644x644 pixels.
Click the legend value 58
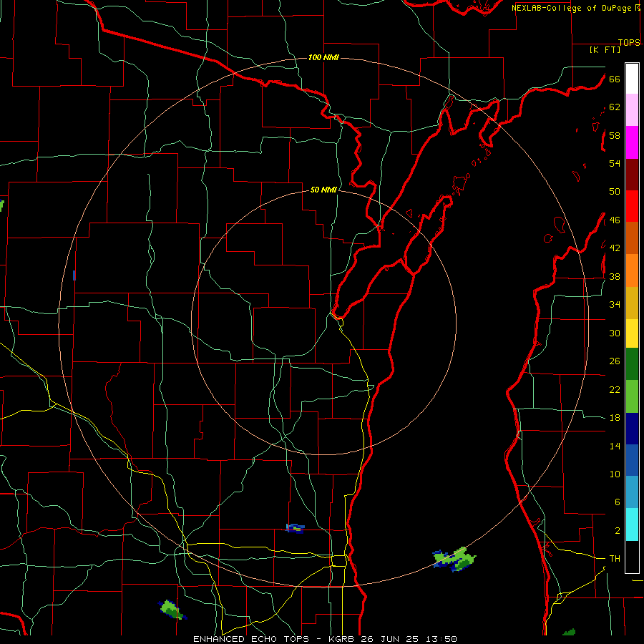[615, 135]
